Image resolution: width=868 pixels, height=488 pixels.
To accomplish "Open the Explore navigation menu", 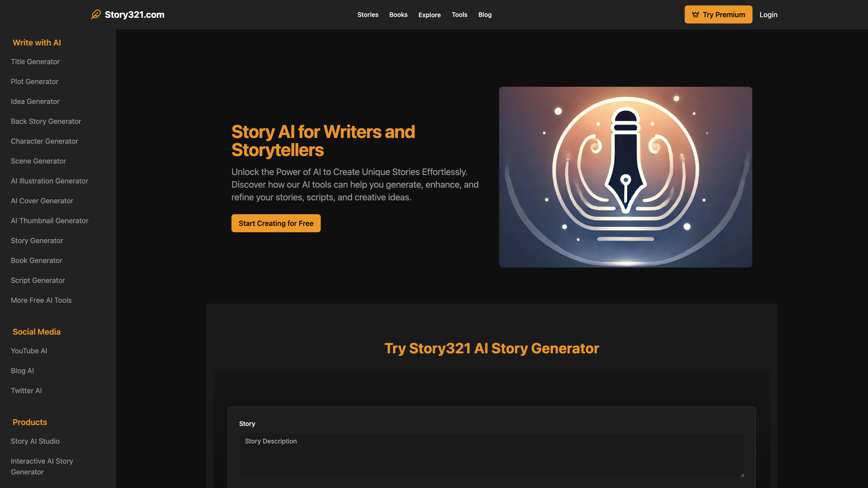I will 429,14.
